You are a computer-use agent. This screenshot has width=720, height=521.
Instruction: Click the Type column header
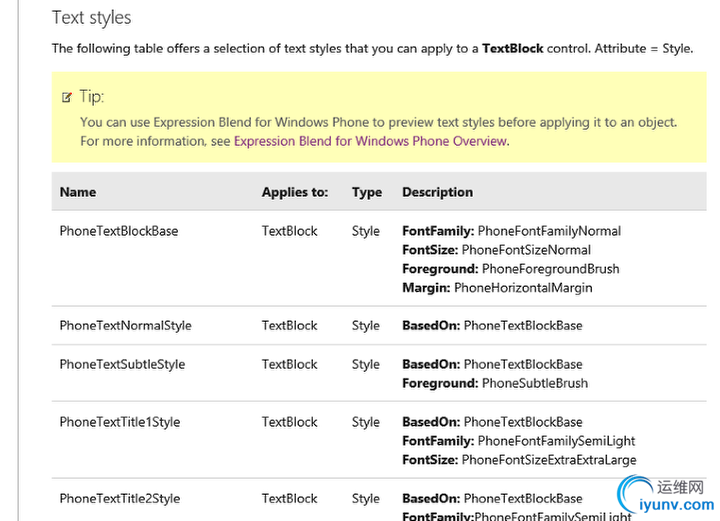(x=367, y=192)
